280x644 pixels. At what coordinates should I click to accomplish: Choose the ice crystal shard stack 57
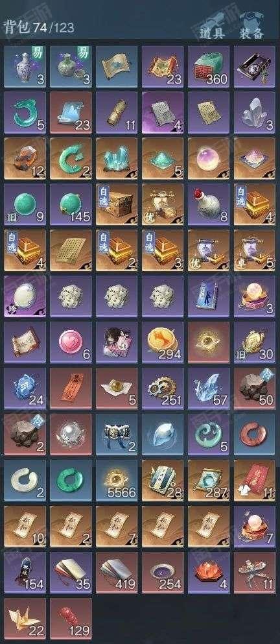(x=209, y=388)
